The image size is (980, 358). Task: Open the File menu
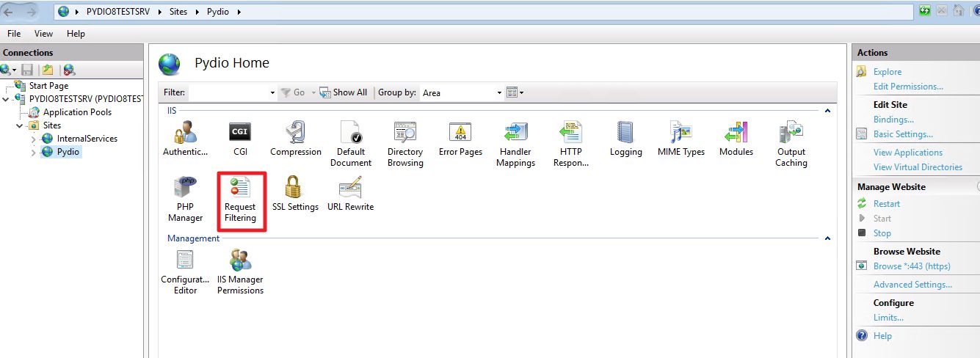pos(14,34)
